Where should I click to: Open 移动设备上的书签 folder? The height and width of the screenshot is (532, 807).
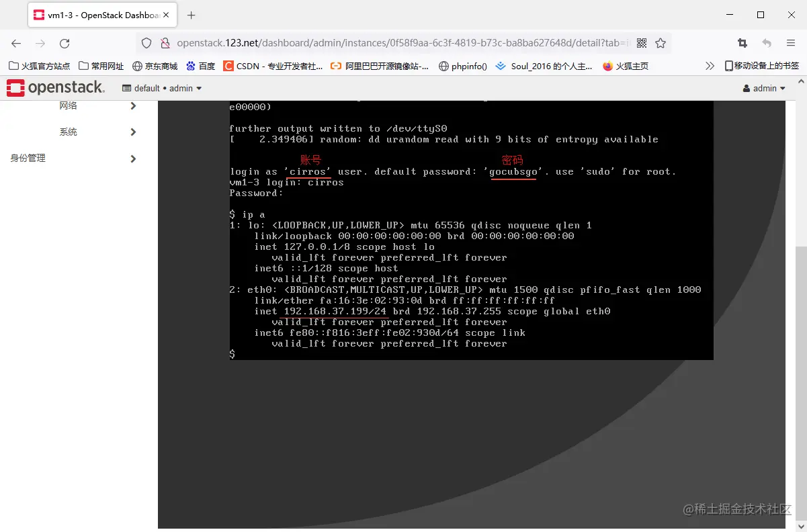(x=762, y=66)
